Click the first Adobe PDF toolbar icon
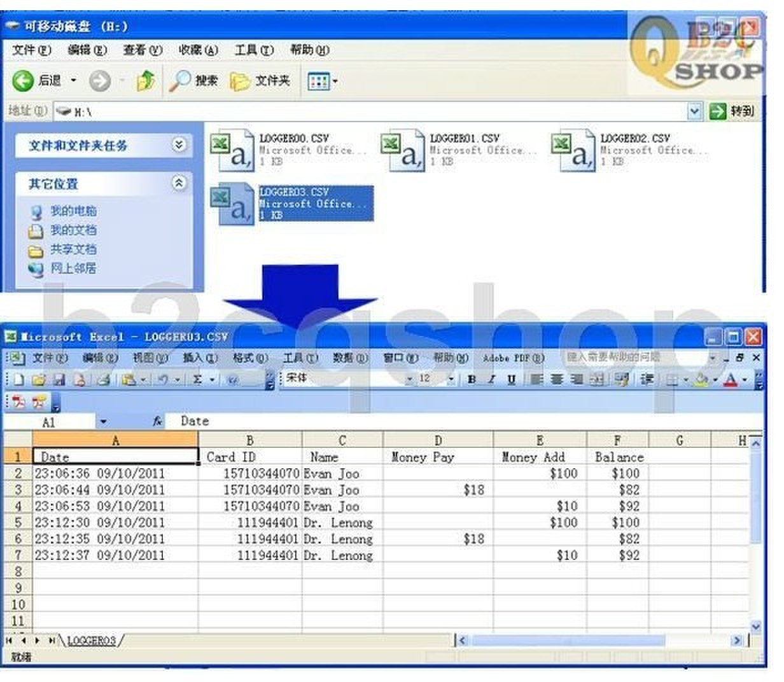Screen dimensions: 784x682 [x=19, y=401]
